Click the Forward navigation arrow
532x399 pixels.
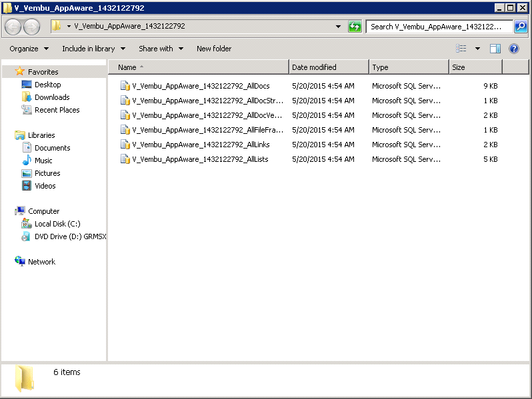tap(32, 27)
